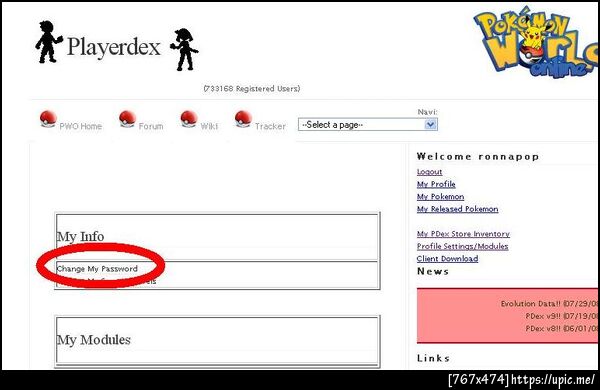600x390 pixels.
Task: Click the girl trainer silhouette
Action: click(x=184, y=49)
